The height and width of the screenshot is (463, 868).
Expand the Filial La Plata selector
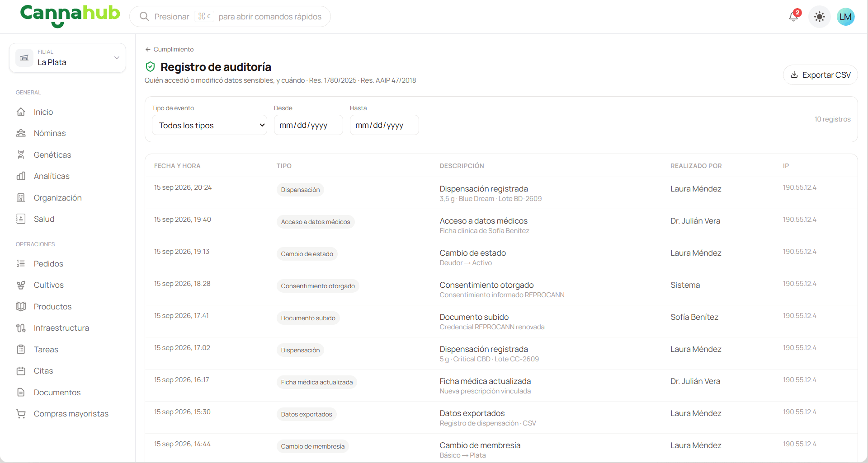[x=67, y=58]
